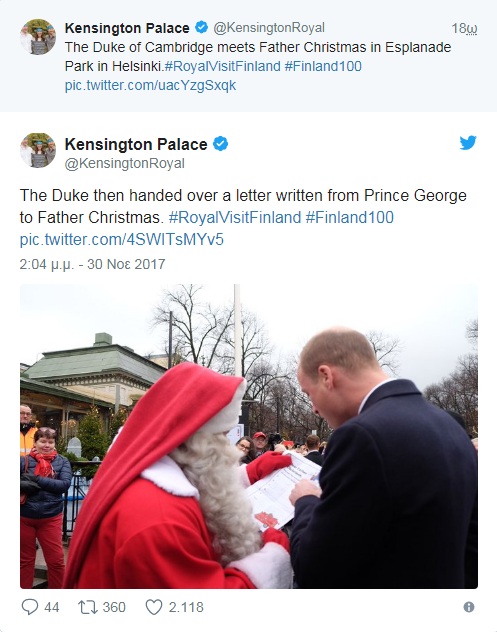Click the verified badge in the top tweet

(202, 27)
